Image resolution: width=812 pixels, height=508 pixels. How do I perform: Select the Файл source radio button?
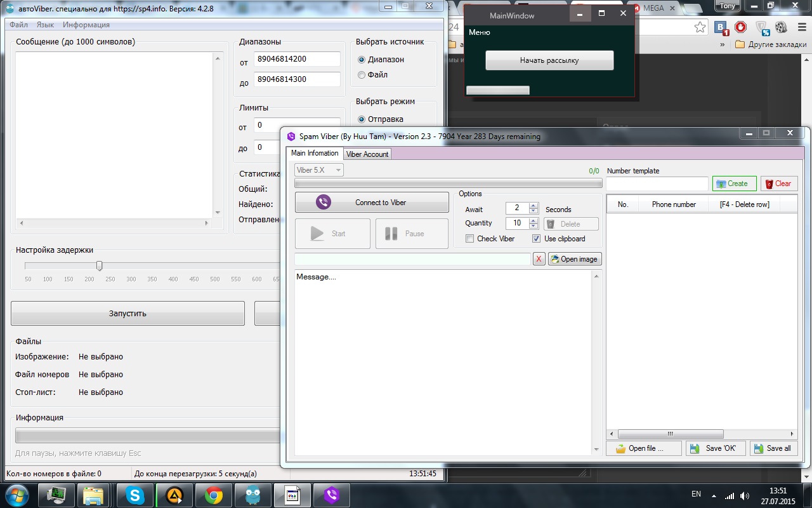click(x=362, y=75)
